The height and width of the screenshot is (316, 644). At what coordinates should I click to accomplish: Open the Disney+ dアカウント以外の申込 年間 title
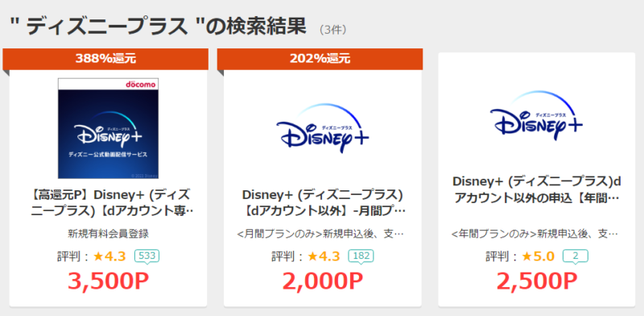pos(536,189)
